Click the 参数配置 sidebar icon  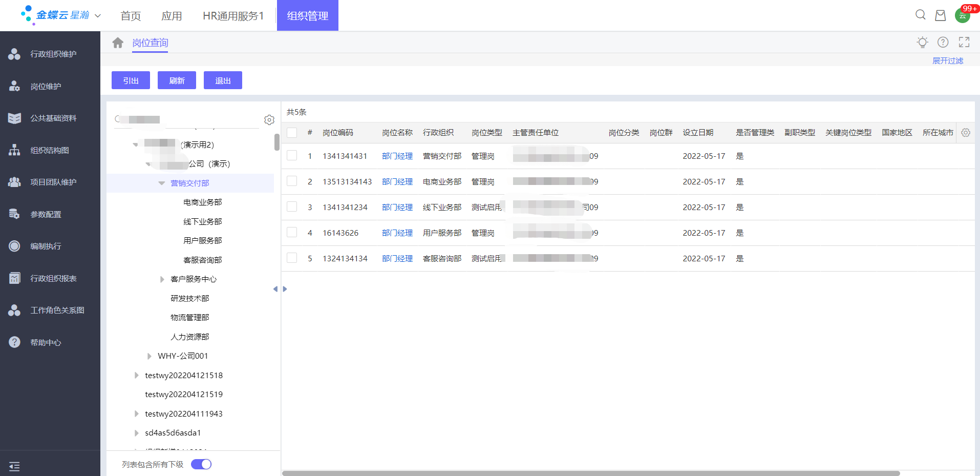pyautogui.click(x=14, y=214)
